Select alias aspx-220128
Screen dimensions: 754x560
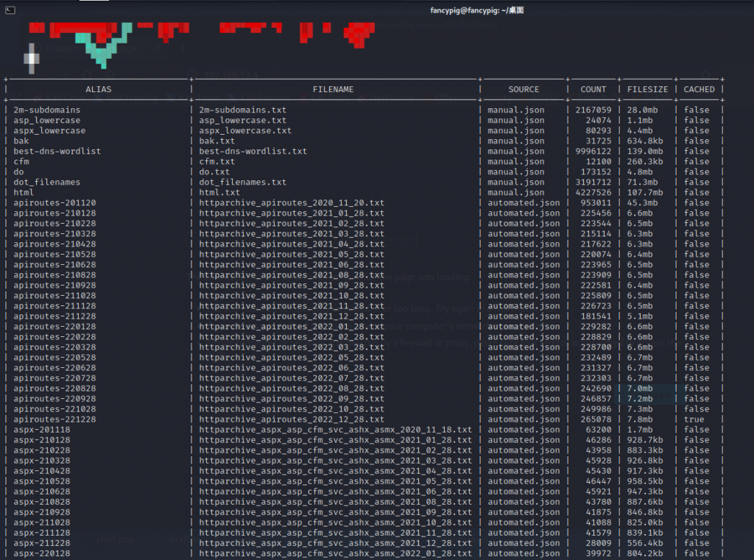41,554
